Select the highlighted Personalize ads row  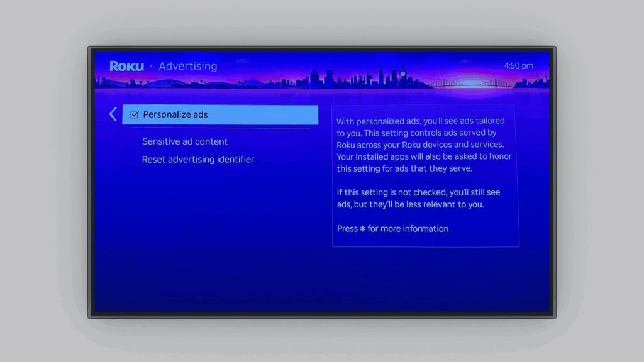(x=220, y=115)
